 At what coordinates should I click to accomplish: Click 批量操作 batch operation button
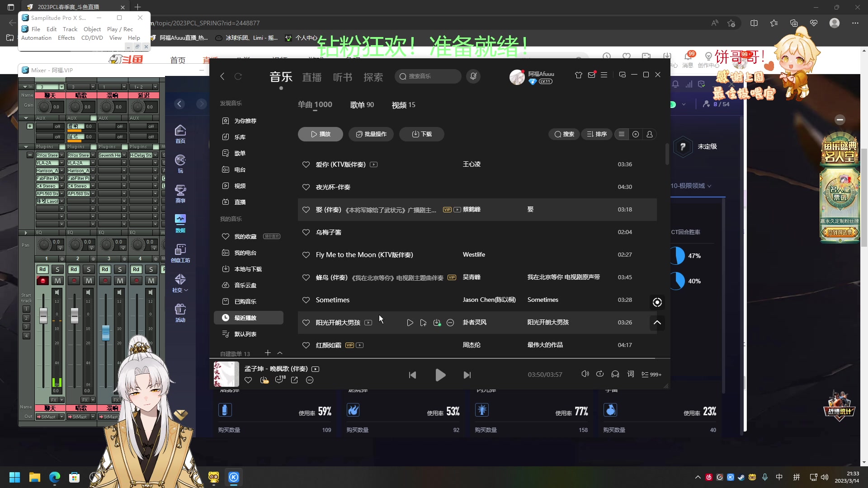371,134
